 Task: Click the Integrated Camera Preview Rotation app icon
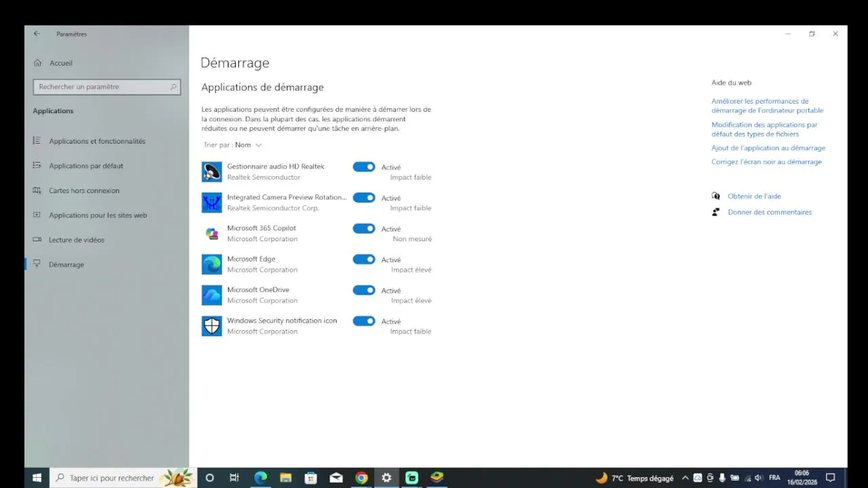212,203
